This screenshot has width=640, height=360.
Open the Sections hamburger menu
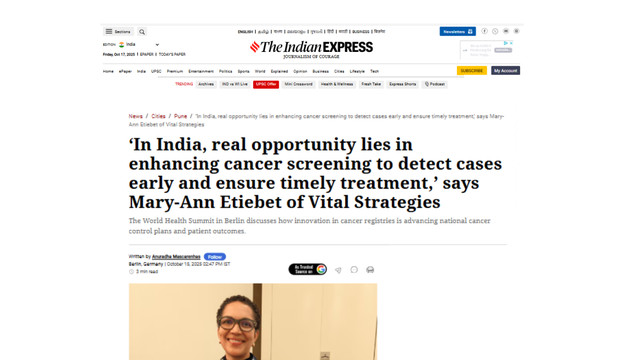(118, 31)
